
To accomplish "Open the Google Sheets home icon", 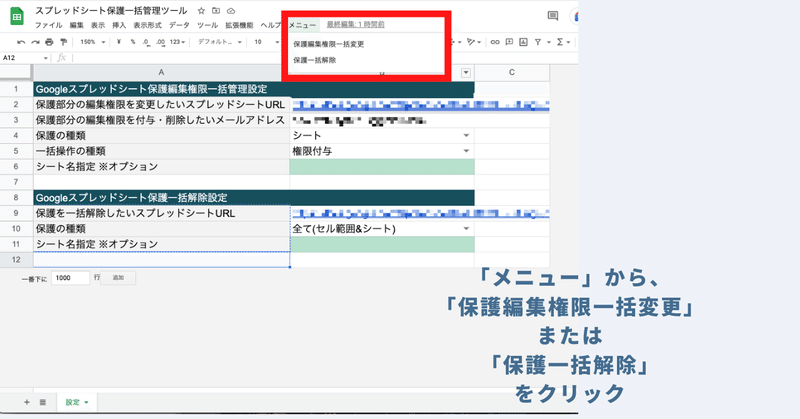I will 17,16.
